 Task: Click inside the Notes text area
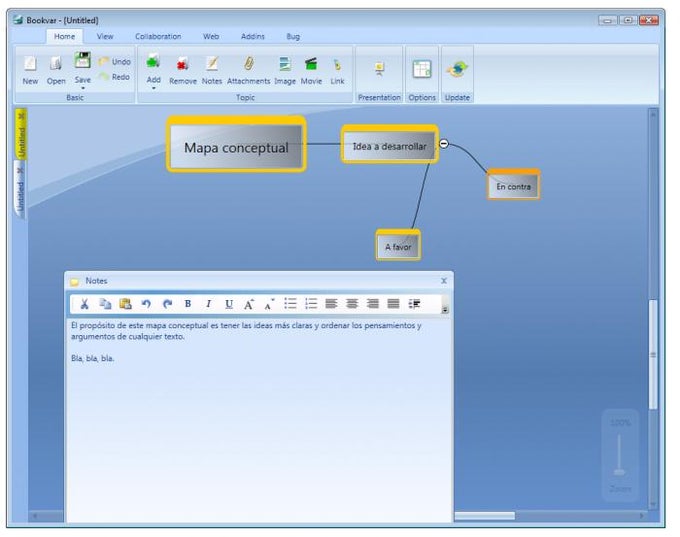(259, 421)
